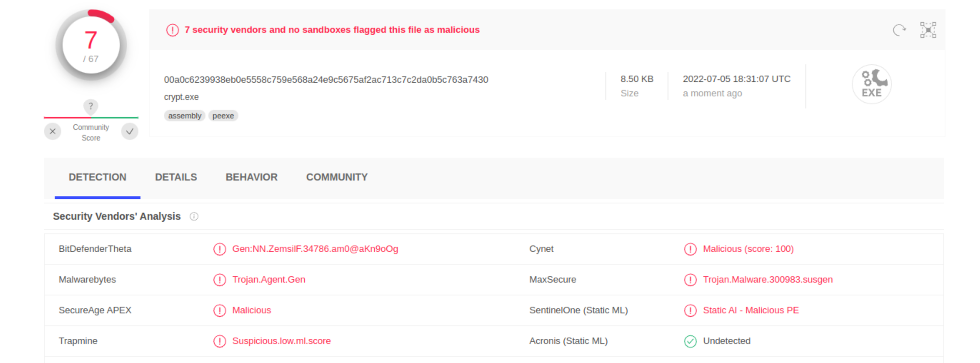
Task: Click the reanalyze file icon
Action: [x=899, y=29]
